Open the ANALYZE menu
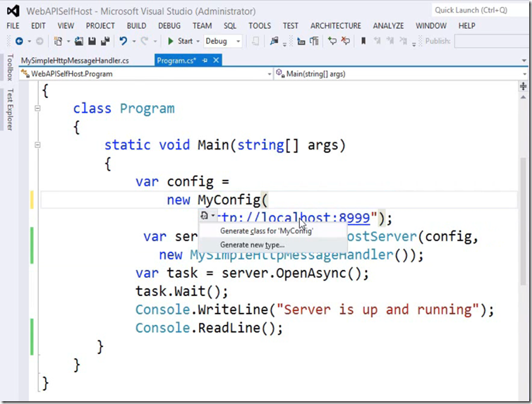 388,26
